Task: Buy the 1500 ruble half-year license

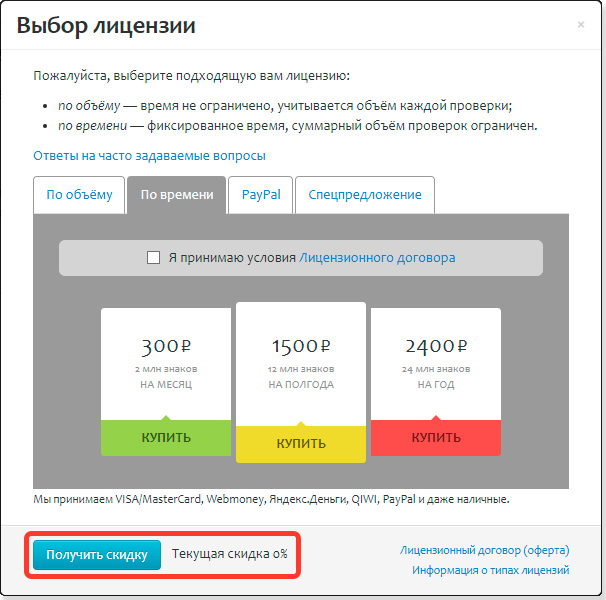Action: point(301,444)
